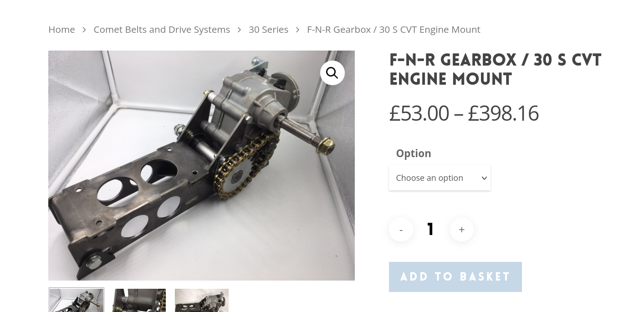Click the quantity number field
This screenshot has width=644, height=312.
(x=431, y=229)
